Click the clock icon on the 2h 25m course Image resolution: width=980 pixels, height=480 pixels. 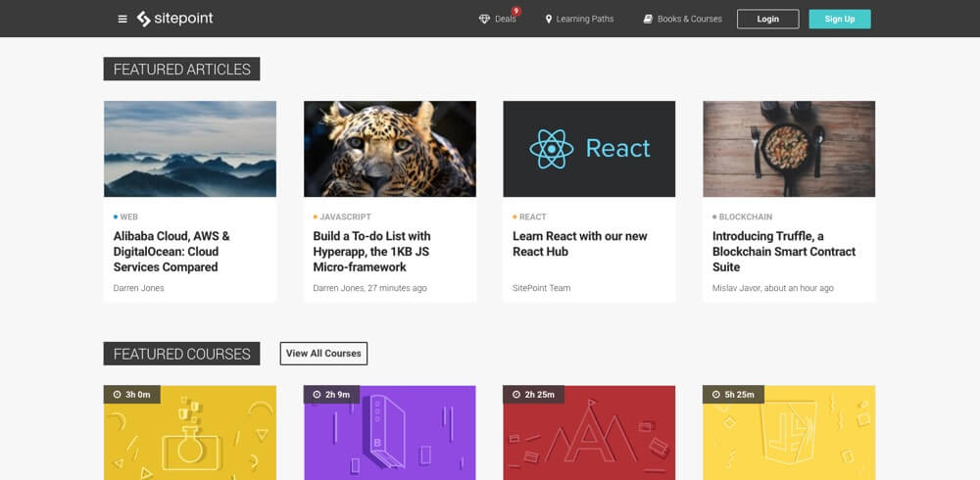(516, 395)
